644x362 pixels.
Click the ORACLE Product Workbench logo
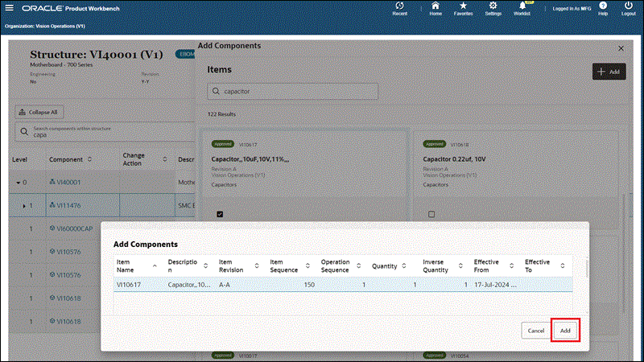(71, 8)
